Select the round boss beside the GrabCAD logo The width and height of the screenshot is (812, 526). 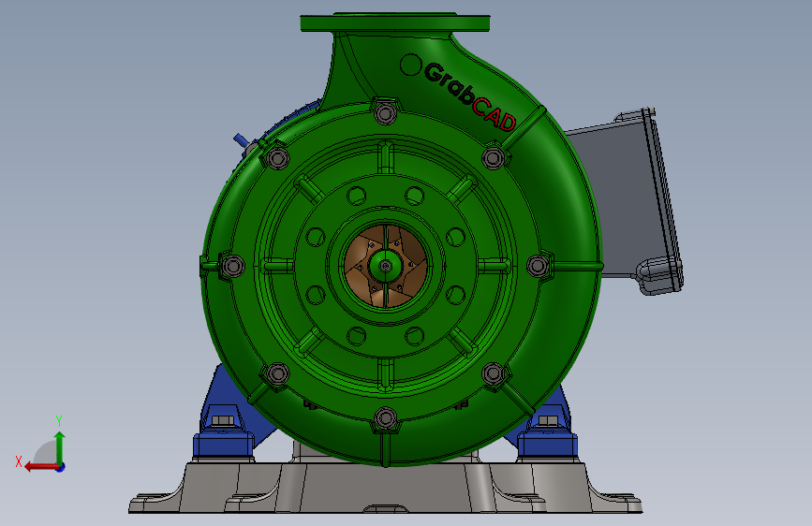point(411,65)
